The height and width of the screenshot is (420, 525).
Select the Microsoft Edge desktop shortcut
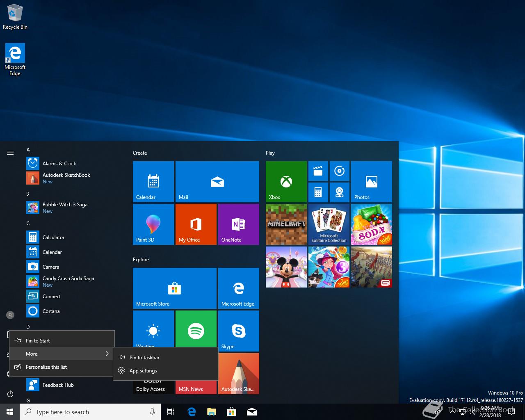point(15,59)
